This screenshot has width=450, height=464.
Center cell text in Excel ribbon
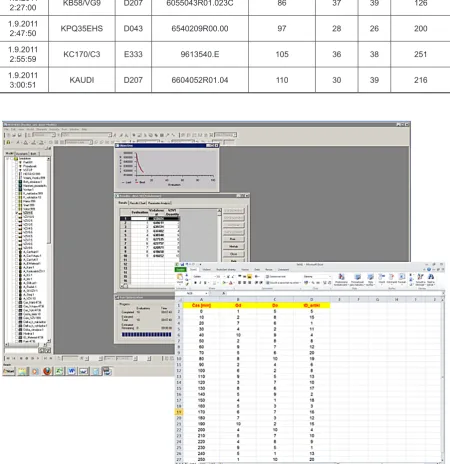coord(244,283)
